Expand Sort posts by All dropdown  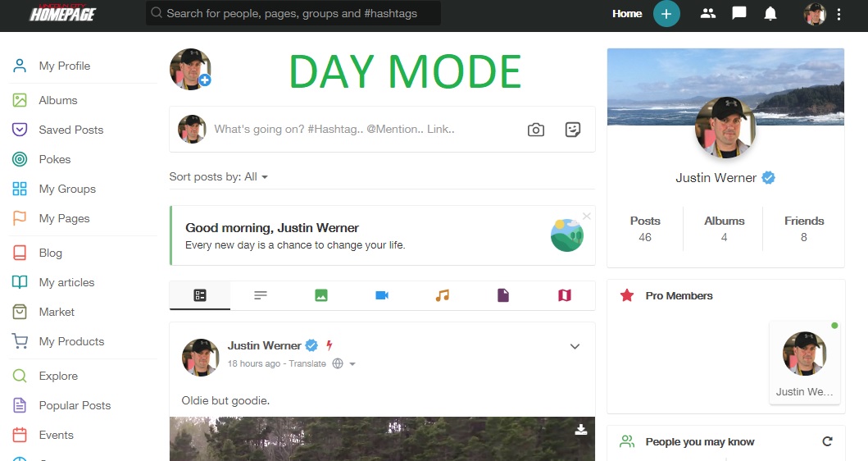pos(219,176)
